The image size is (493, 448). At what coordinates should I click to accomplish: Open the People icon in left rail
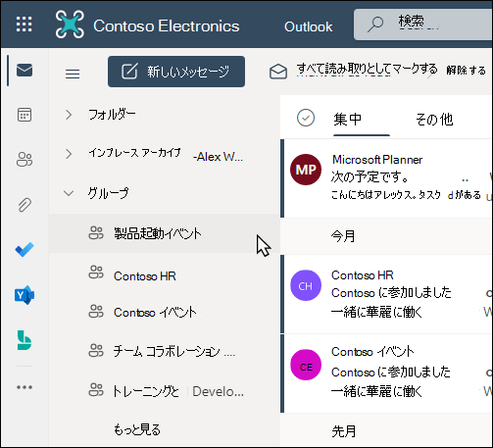click(25, 160)
